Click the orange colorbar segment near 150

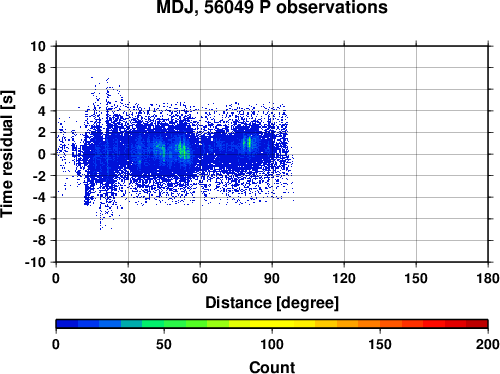[x=380, y=323]
